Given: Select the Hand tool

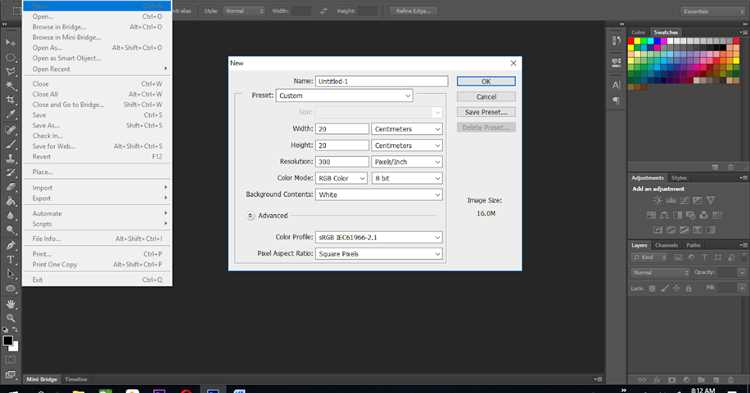Looking at the screenshot, I should (10, 304).
